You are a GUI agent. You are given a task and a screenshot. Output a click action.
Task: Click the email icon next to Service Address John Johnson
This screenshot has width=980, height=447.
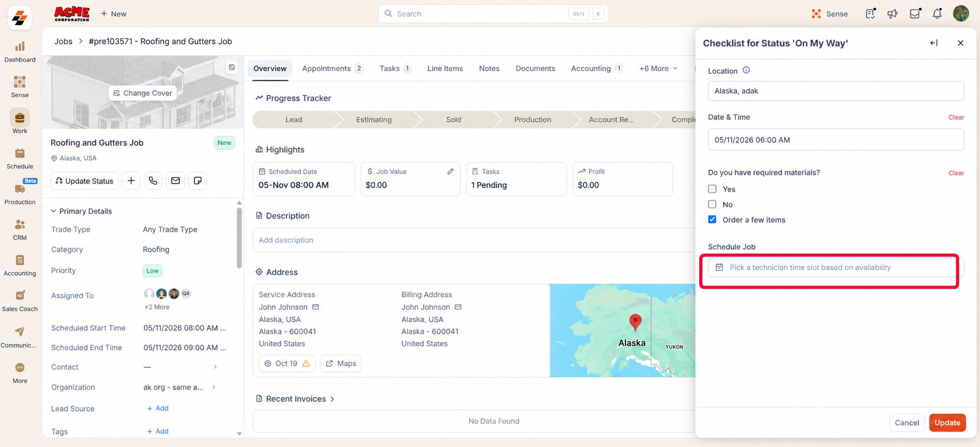pos(316,307)
